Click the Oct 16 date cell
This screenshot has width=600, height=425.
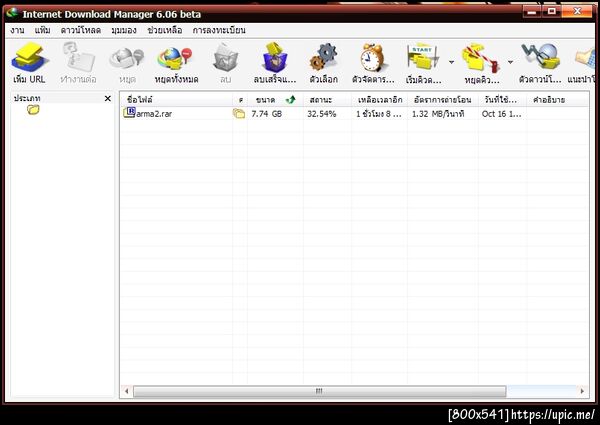click(501, 114)
